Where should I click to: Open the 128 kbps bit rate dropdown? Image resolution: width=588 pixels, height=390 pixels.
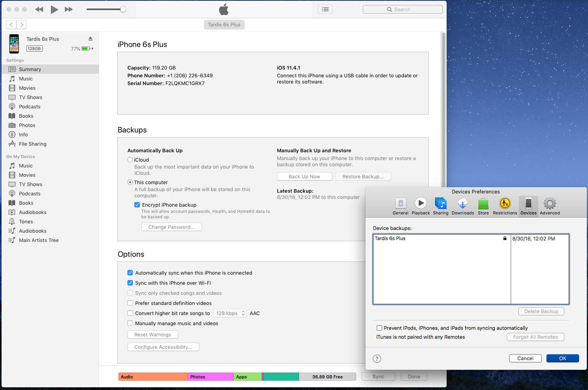coord(230,313)
